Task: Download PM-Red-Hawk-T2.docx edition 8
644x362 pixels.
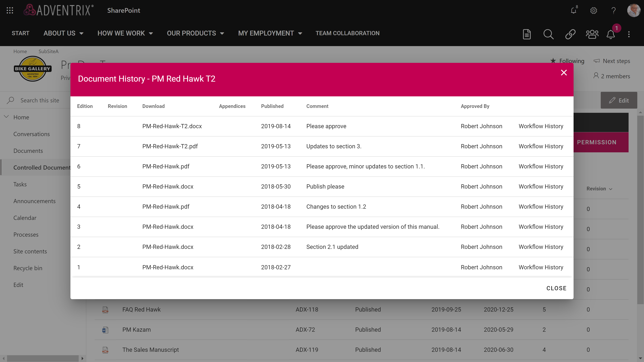Action: (172, 126)
